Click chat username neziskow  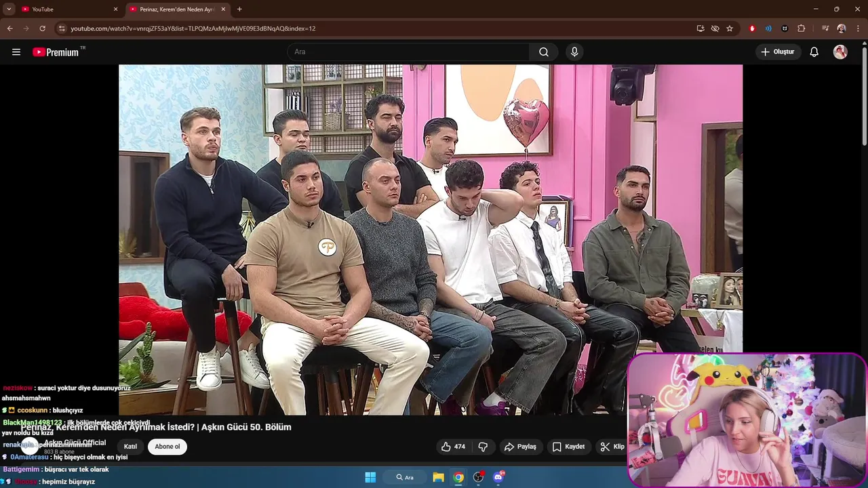[18, 388]
